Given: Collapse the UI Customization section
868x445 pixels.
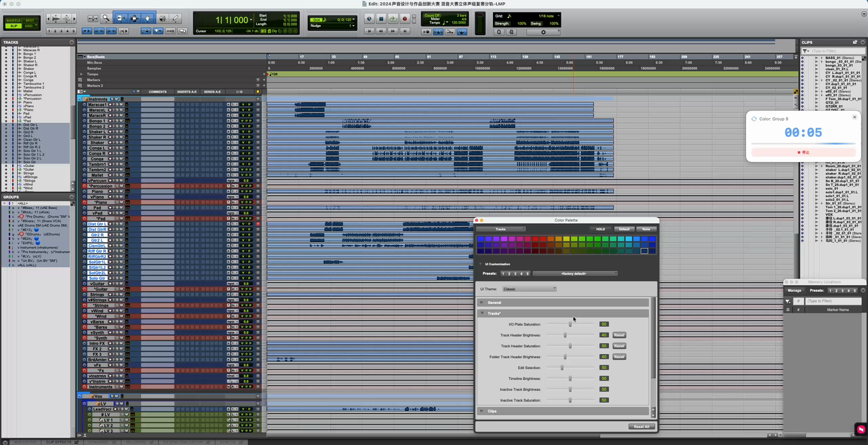Looking at the screenshot, I should click(480, 264).
